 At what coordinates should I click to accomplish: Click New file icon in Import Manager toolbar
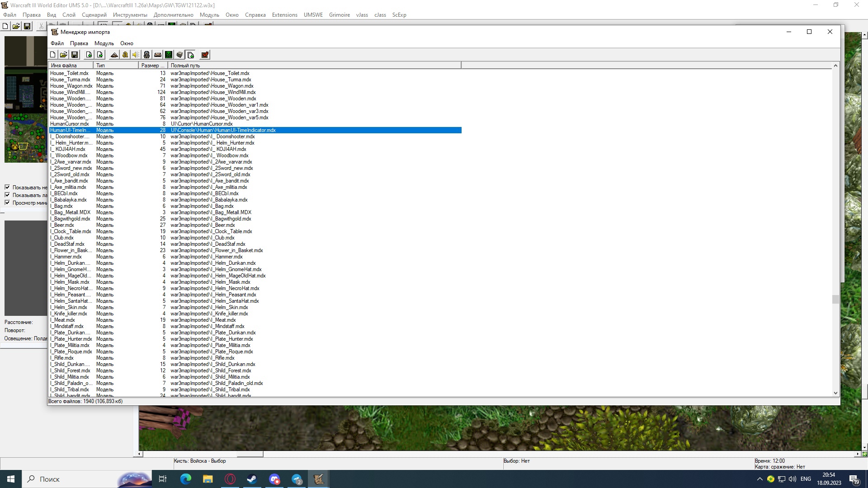[53, 55]
